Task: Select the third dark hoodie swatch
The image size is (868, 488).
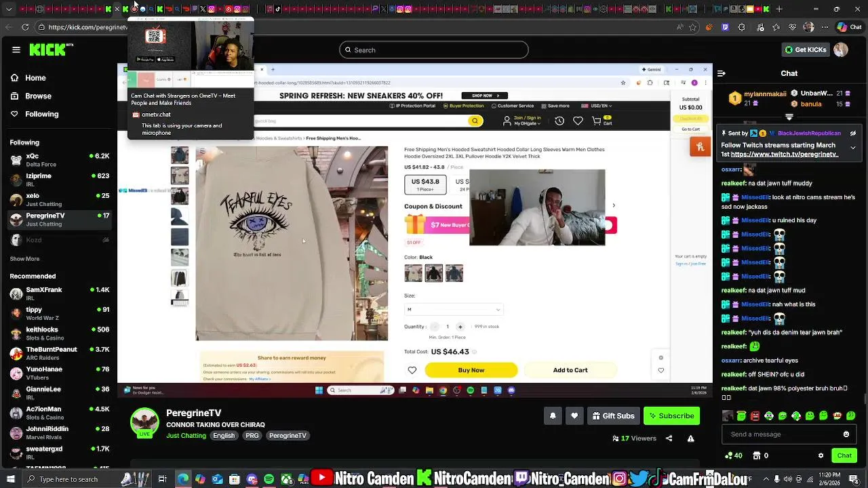Action: pyautogui.click(x=454, y=273)
